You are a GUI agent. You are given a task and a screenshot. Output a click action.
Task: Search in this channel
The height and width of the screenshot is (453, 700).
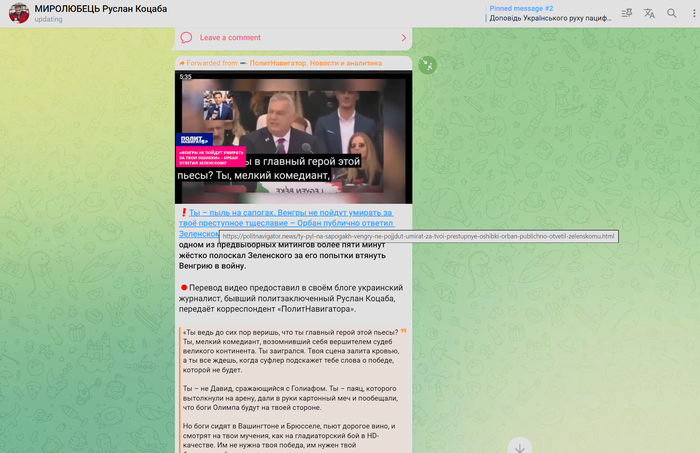(671, 13)
